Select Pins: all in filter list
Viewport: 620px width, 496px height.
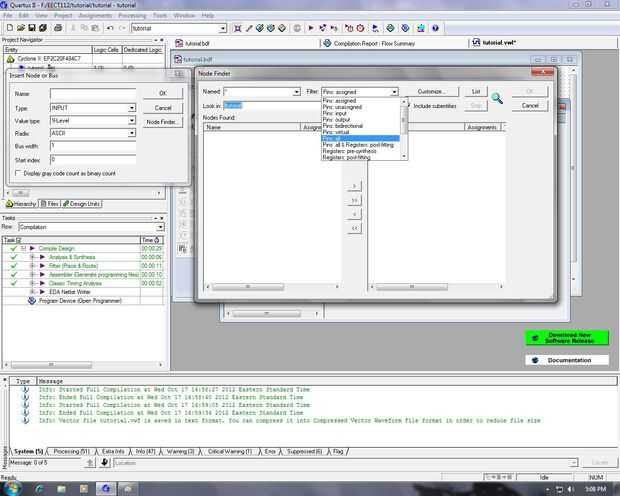click(360, 138)
